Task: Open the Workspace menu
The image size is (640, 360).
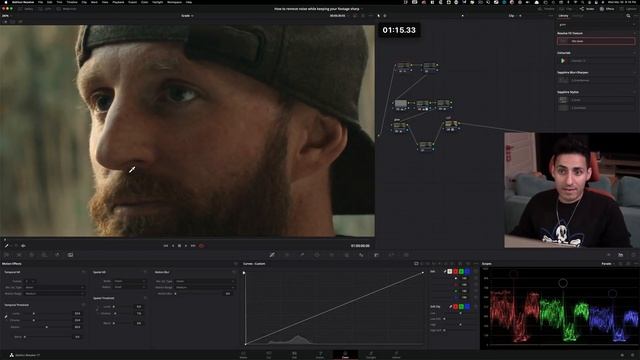Action: (174, 2)
